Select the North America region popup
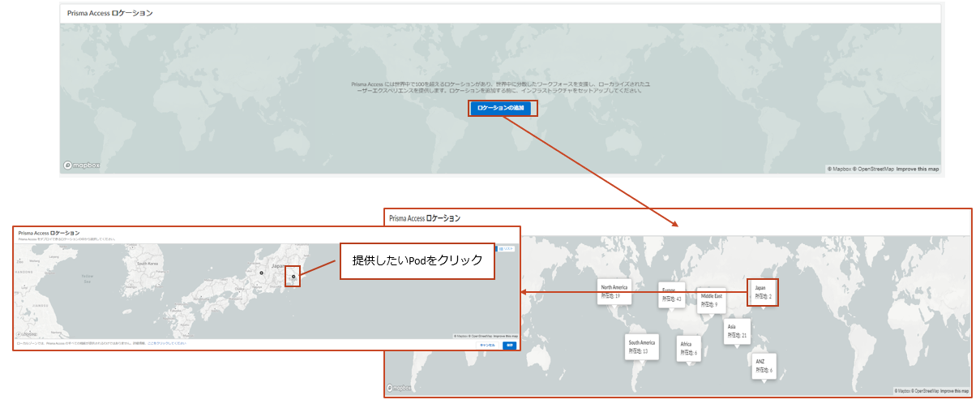The image size is (980, 404). (x=614, y=293)
